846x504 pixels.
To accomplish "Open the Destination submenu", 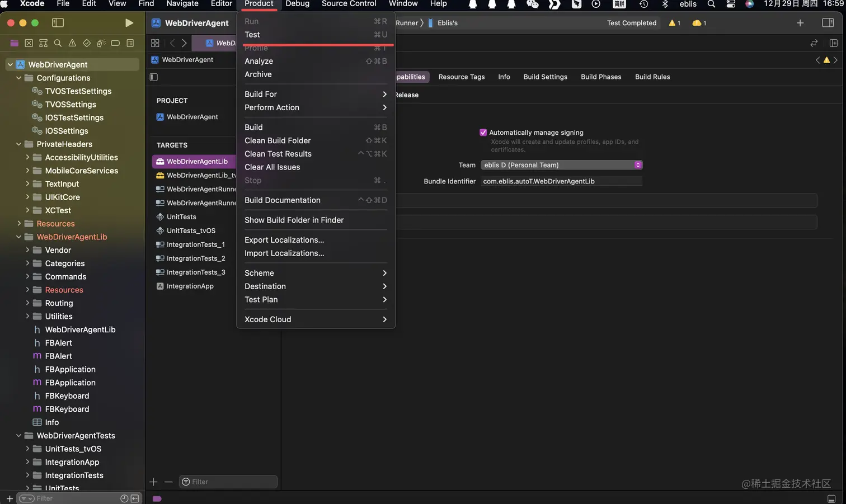I will click(x=316, y=286).
